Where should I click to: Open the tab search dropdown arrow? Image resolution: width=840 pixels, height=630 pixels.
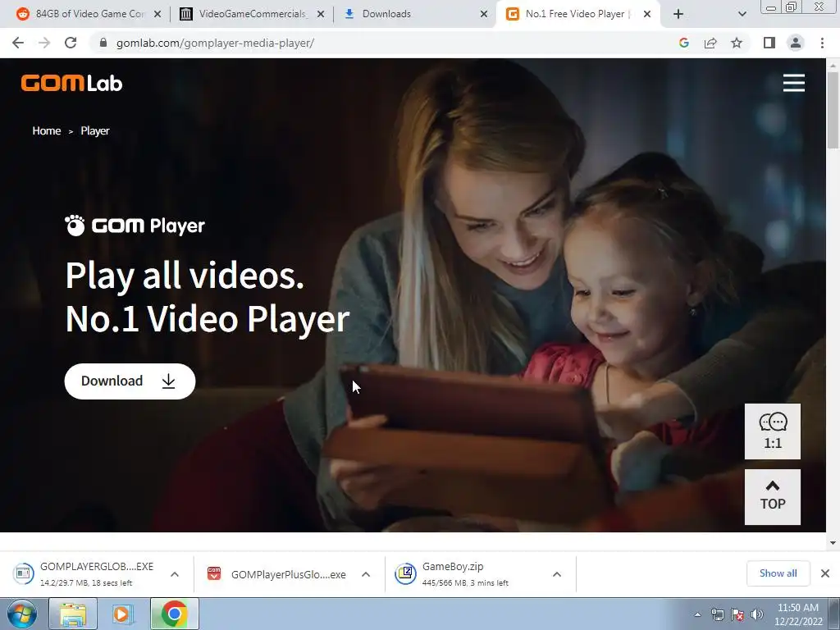pos(742,14)
